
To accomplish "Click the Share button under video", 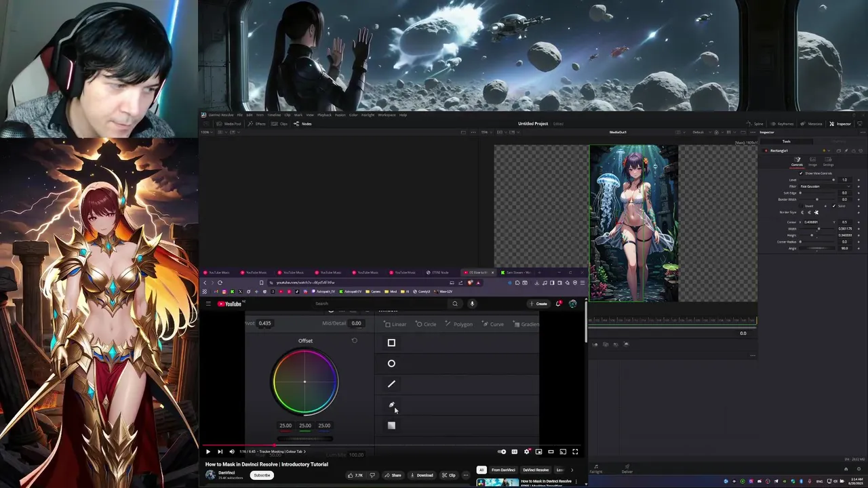I will click(x=393, y=475).
